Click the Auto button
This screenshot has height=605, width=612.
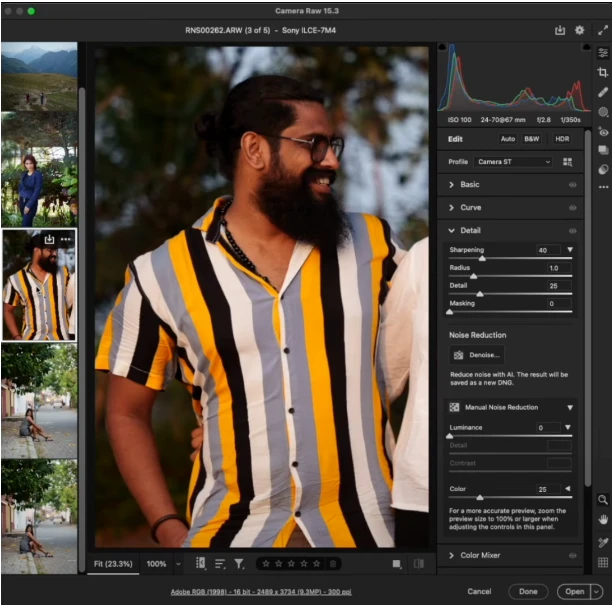pyautogui.click(x=508, y=139)
